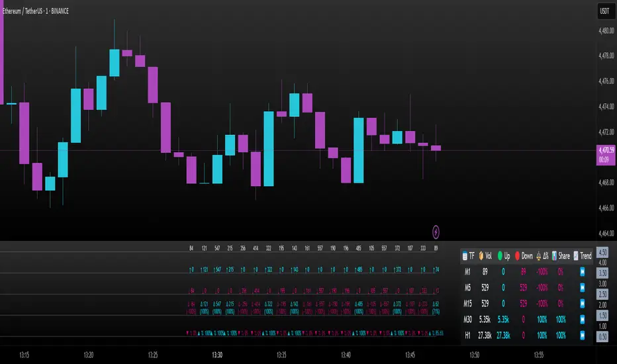Click the TF column header icon
Viewport: 617px width, 364px height.
pyautogui.click(x=464, y=255)
